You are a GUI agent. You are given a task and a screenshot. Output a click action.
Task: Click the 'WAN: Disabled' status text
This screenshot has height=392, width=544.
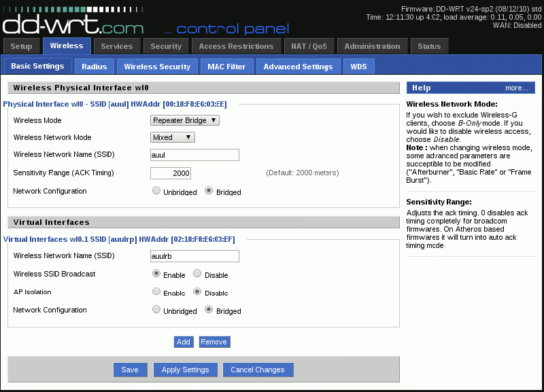point(517,25)
